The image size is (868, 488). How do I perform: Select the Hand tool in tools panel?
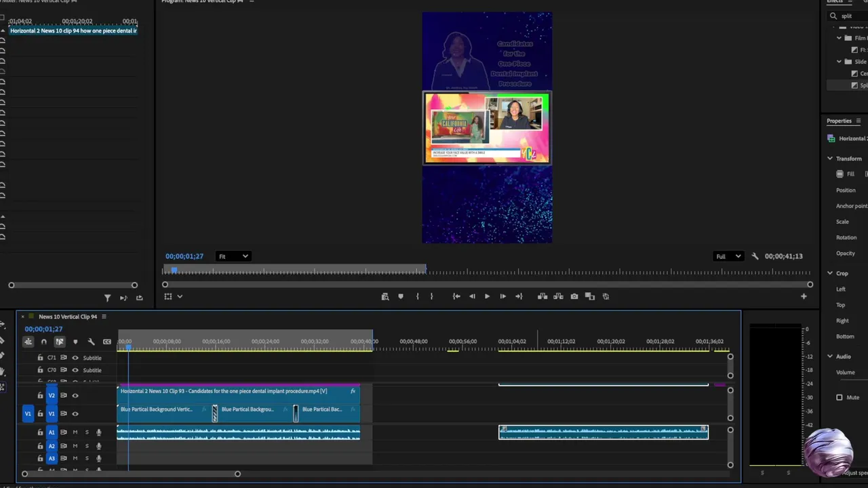(x=2, y=371)
